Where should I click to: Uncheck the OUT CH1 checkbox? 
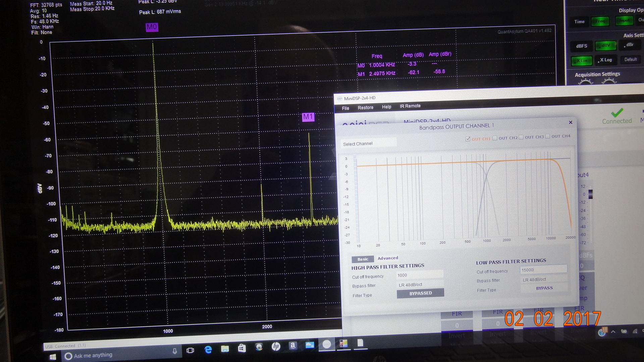pos(468,139)
